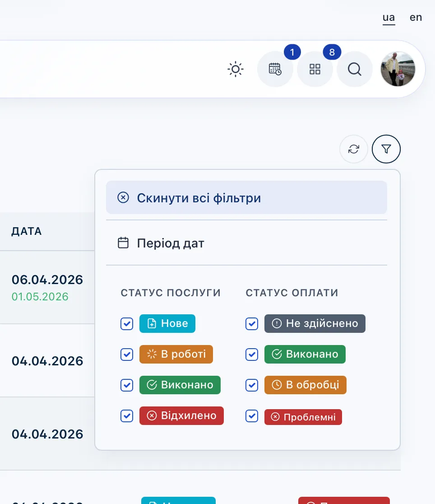Click the search magnifier icon

point(355,70)
